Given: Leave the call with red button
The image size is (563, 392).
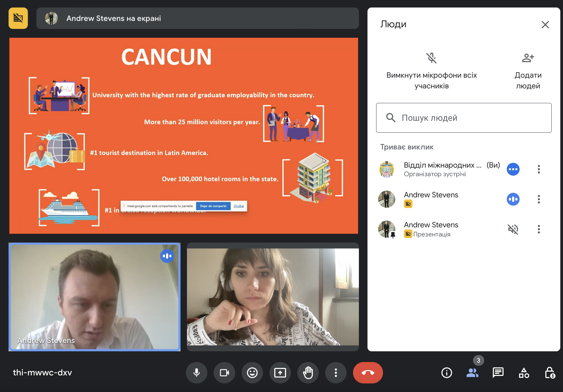Looking at the screenshot, I should pos(368,372).
